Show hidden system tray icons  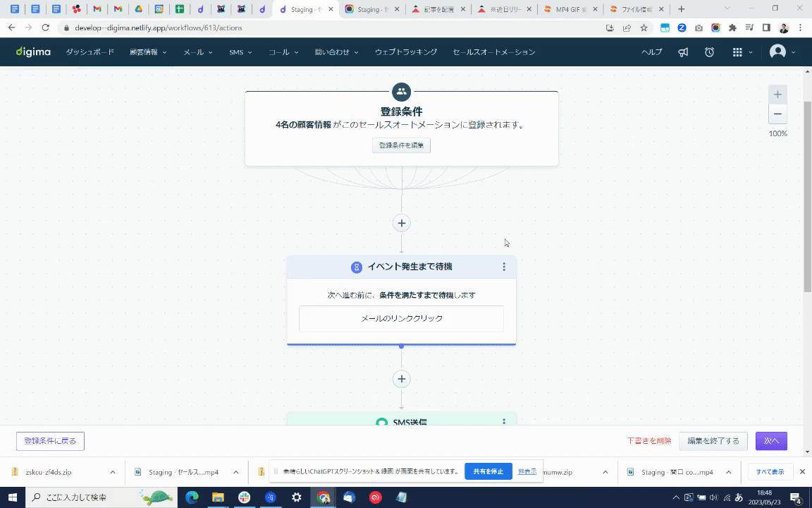(675, 497)
